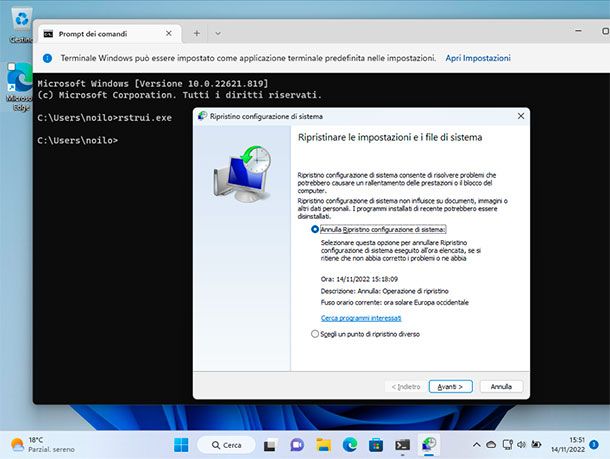Click the System Restore icon in dialog title

(x=202, y=116)
